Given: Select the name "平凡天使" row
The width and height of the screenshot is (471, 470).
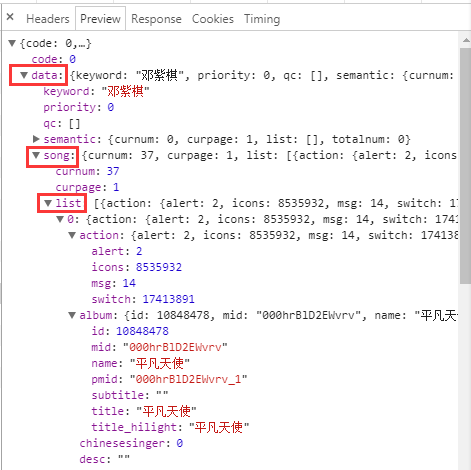Looking at the screenshot, I should [141, 363].
